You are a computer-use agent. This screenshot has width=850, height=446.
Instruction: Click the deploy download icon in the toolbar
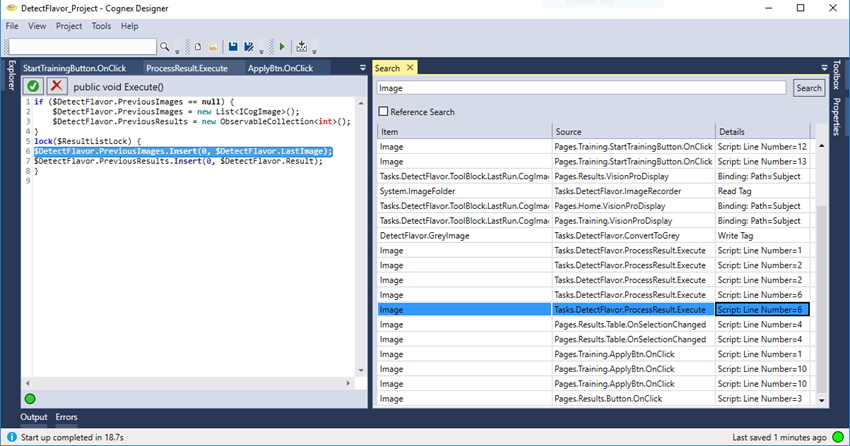tap(302, 47)
